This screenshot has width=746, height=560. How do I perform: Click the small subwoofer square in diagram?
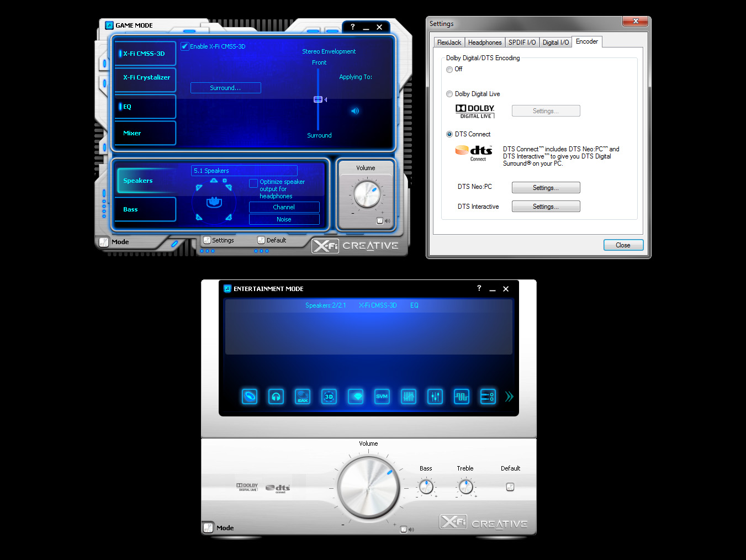(225, 181)
